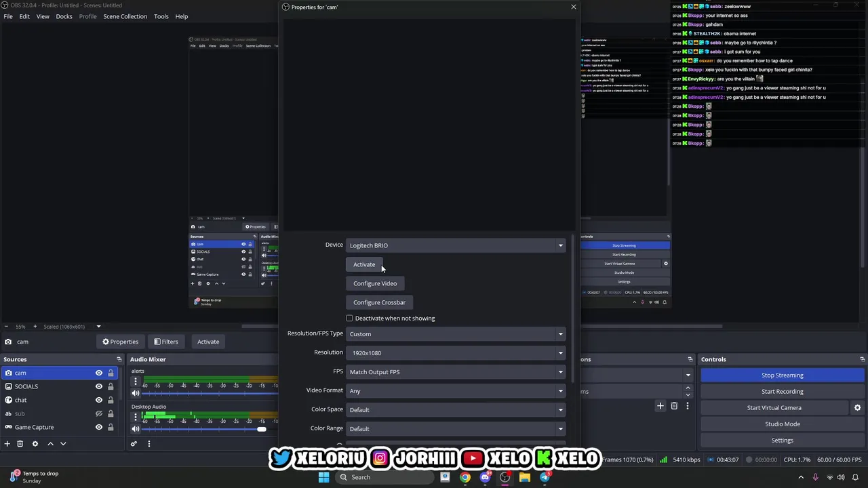Open File Explorer from the taskbar

click(524, 477)
